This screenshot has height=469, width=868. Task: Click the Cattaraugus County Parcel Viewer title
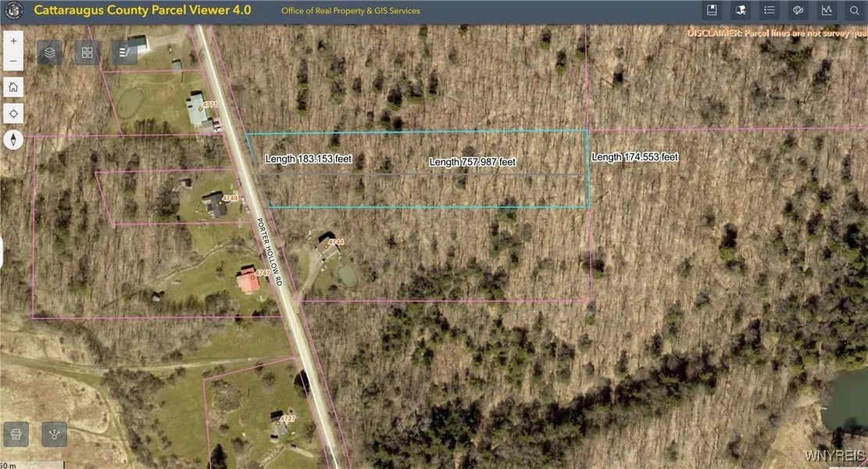tap(142, 11)
